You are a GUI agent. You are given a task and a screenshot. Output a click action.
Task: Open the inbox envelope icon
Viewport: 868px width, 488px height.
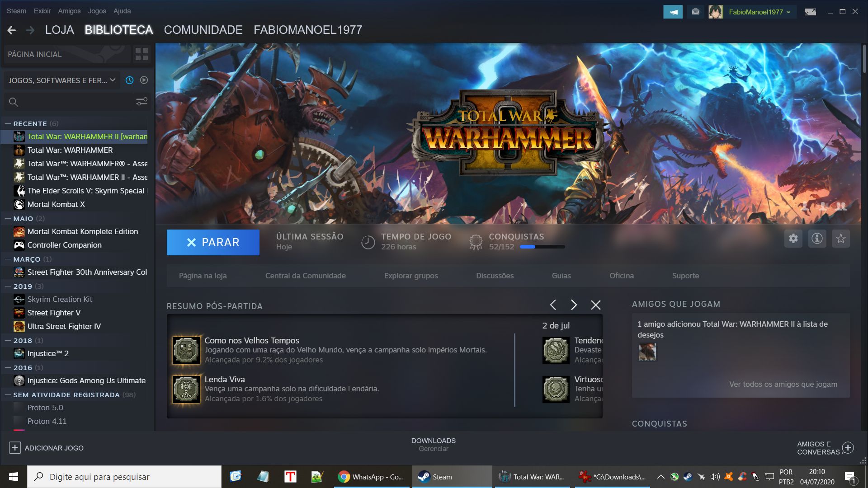coord(695,12)
